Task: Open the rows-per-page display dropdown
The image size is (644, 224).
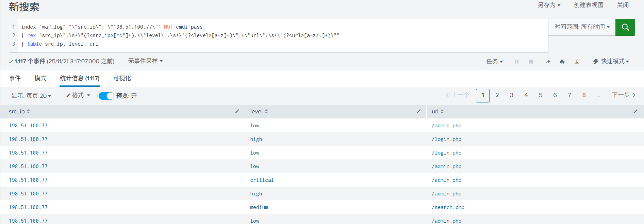Action: click(x=31, y=96)
